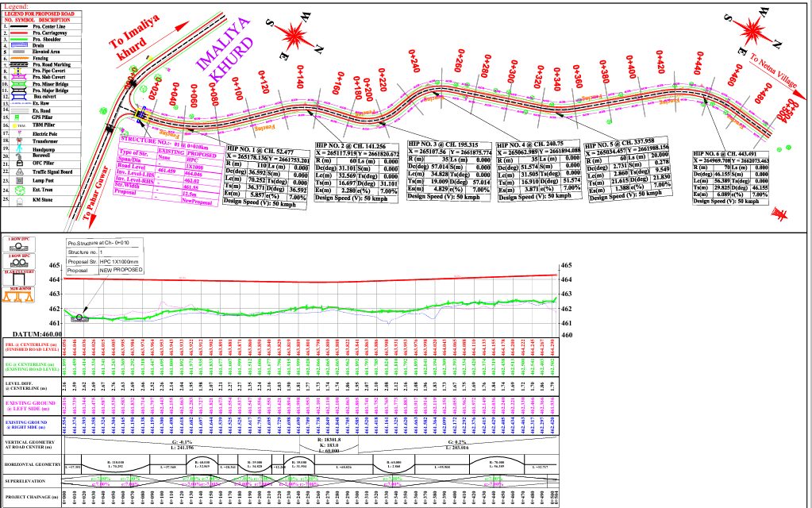812x508 pixels.
Task: Click the 'EXISTING GROUND @ LEFT SIDE' row label
Action: pyautogui.click(x=30, y=406)
